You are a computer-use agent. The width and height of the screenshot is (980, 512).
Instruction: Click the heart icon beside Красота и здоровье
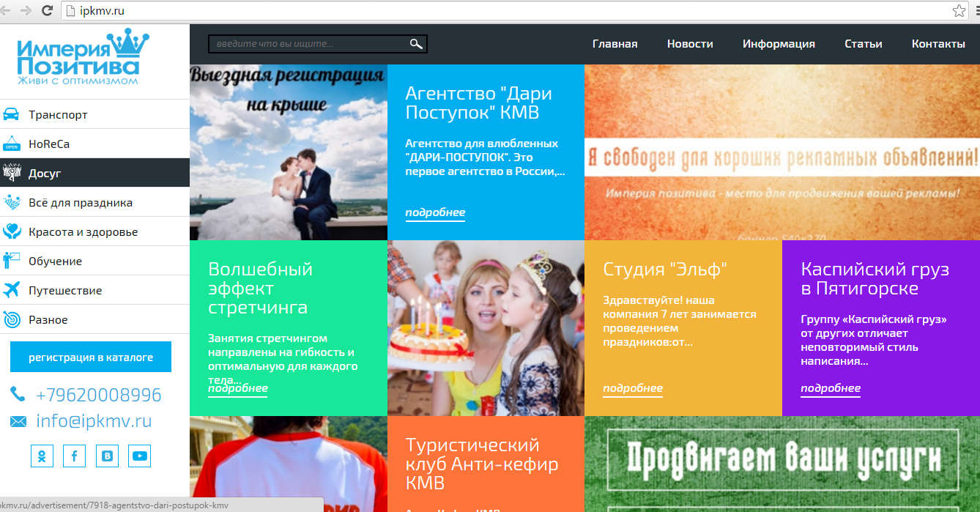pos(11,231)
